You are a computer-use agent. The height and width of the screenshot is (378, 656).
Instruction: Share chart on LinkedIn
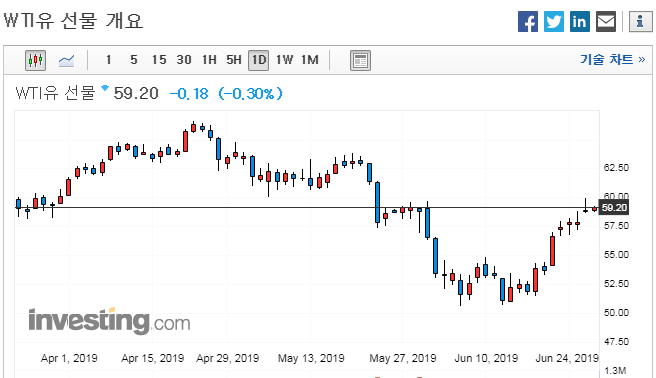pos(579,21)
